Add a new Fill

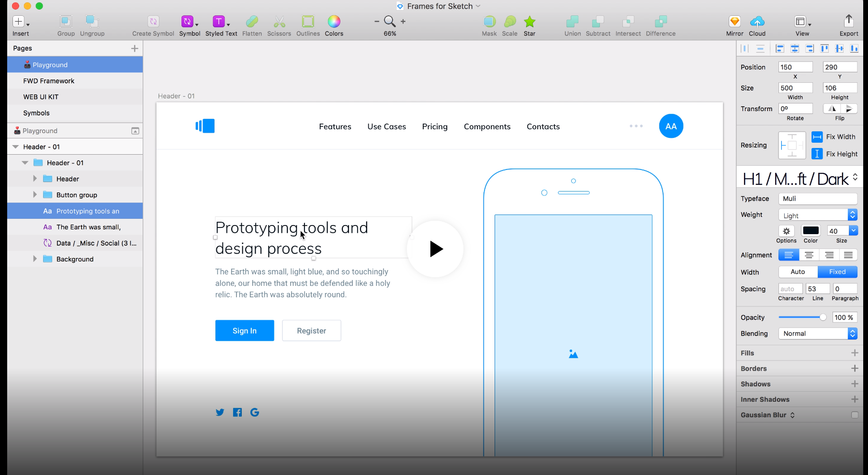[x=855, y=353]
